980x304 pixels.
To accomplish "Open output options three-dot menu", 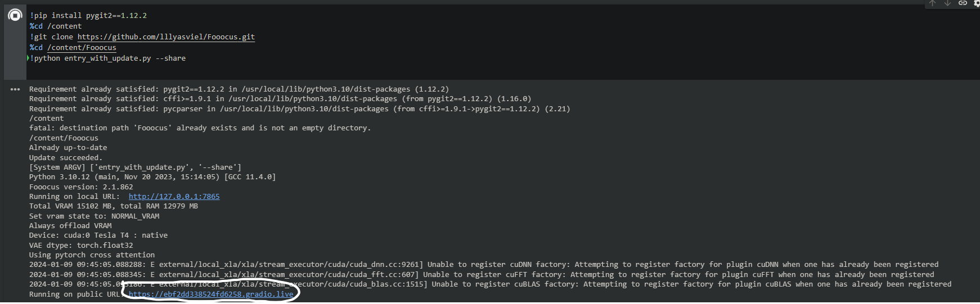I will [x=15, y=89].
